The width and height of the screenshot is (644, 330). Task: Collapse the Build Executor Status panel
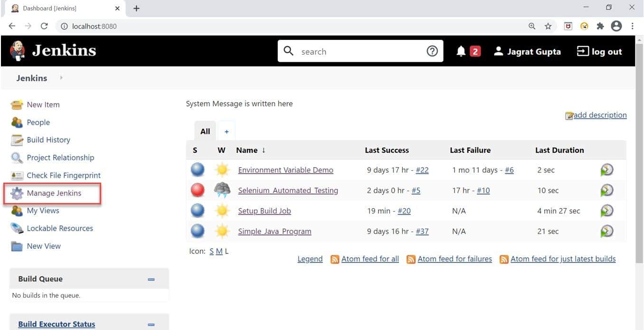click(151, 324)
